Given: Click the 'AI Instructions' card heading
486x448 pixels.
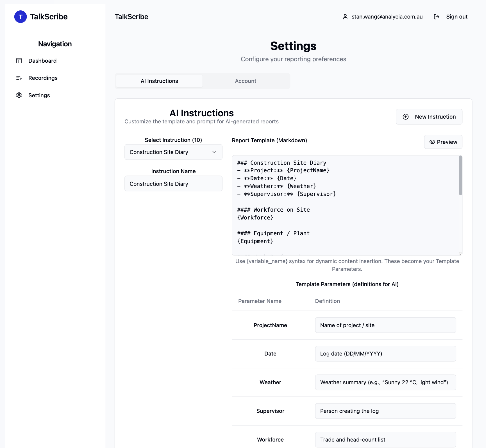Looking at the screenshot, I should (201, 113).
